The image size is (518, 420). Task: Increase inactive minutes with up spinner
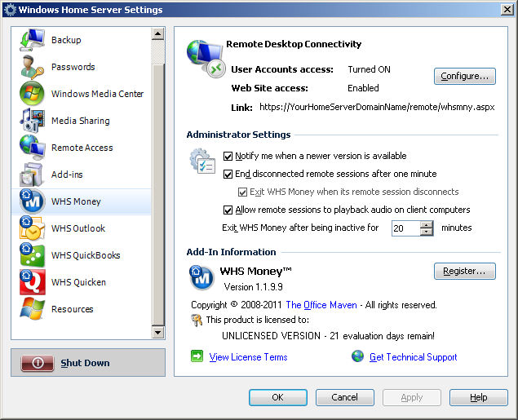click(427, 224)
